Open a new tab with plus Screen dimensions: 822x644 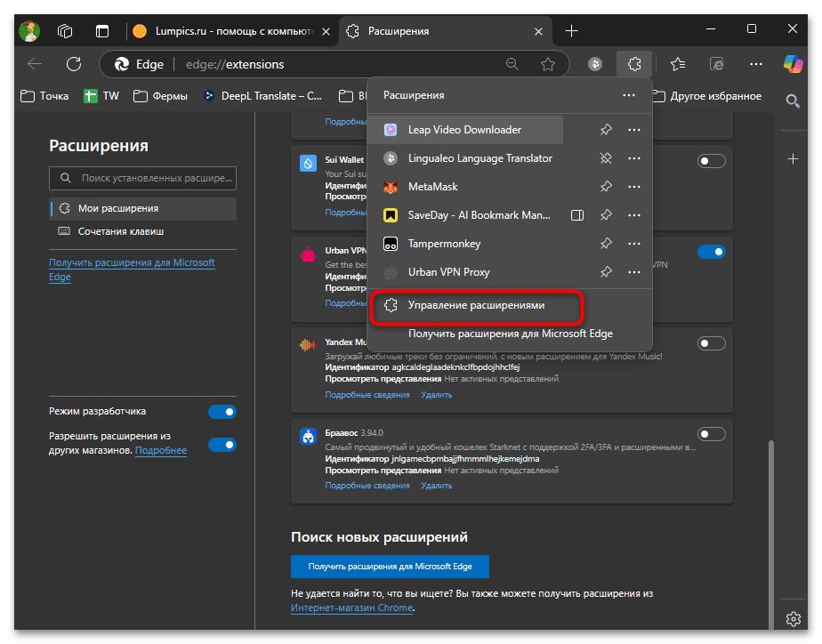coord(571,31)
